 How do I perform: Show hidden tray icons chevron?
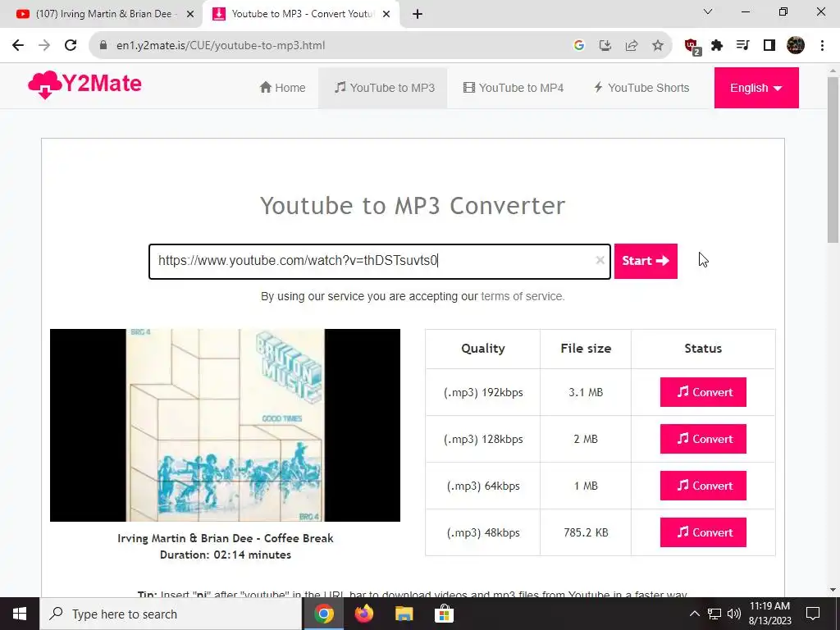pos(694,614)
